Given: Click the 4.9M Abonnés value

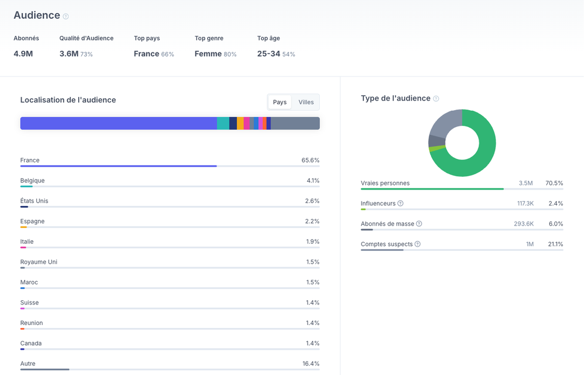Looking at the screenshot, I should (24, 54).
